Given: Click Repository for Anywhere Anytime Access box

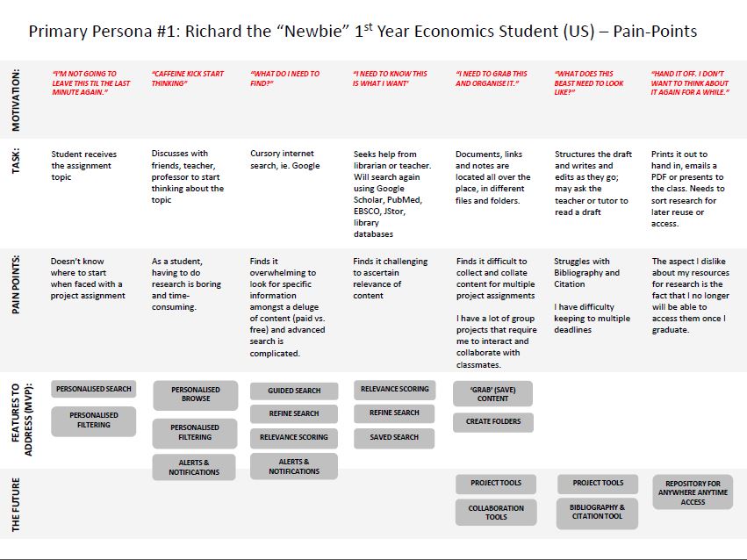Looking at the screenshot, I should pyautogui.click(x=693, y=492).
